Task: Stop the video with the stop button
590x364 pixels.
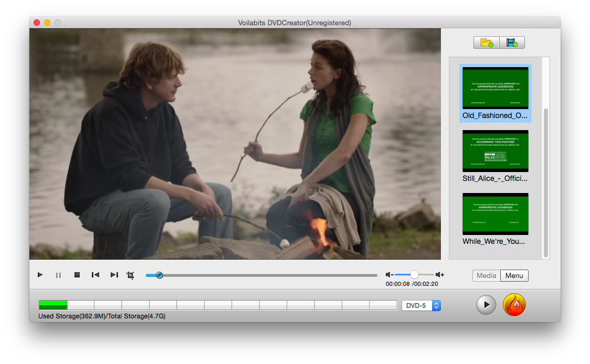Action: coord(77,275)
